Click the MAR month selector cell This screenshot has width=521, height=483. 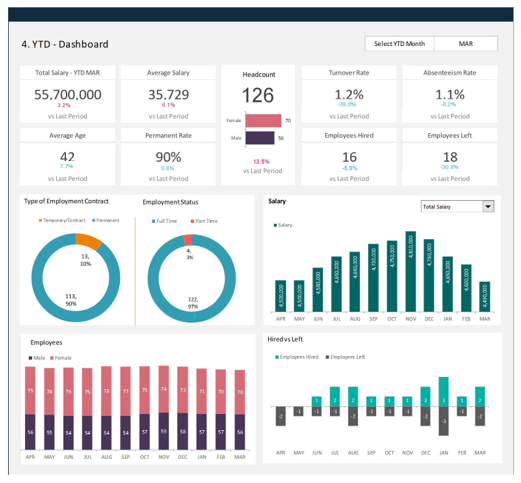tap(466, 44)
